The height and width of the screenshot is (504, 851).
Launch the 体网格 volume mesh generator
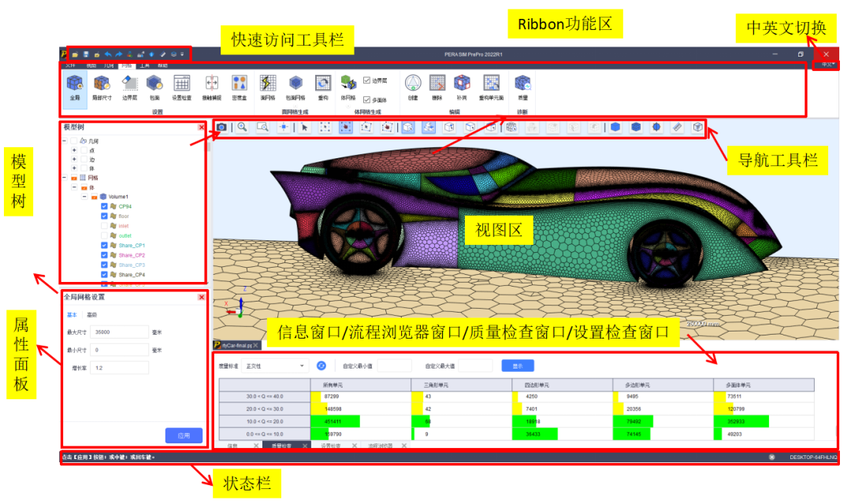(347, 86)
